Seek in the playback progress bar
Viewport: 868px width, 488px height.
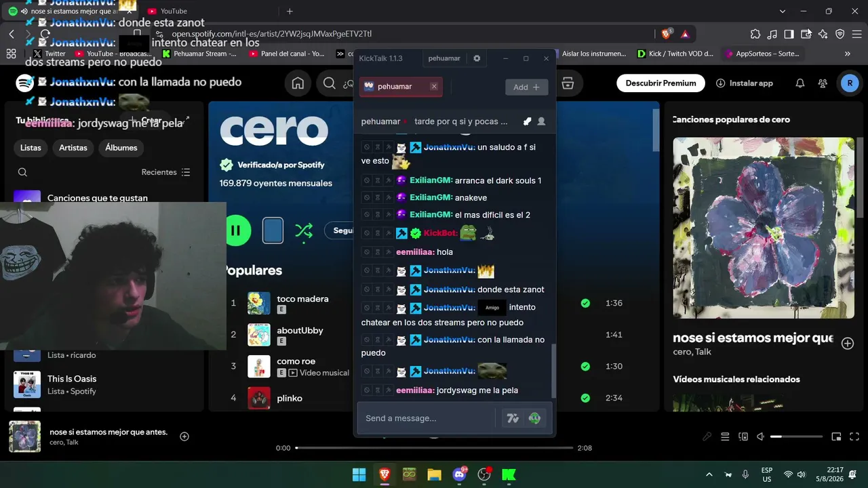point(434,448)
